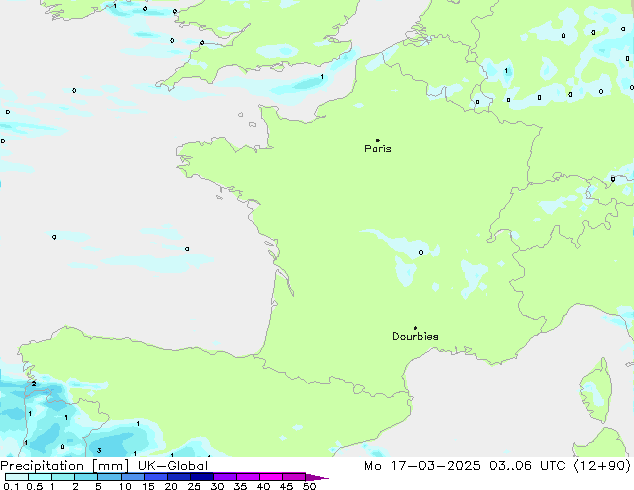Click legend swatch between 5 and 10

[109, 477]
